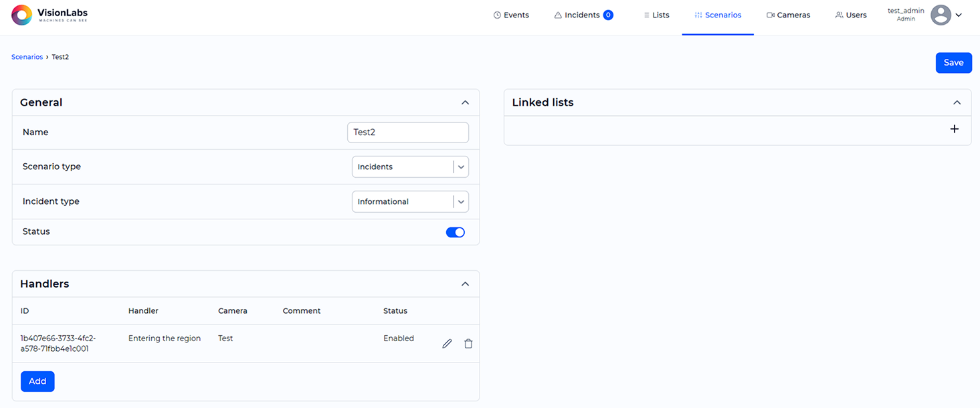Open the Incident type dropdown

click(410, 202)
